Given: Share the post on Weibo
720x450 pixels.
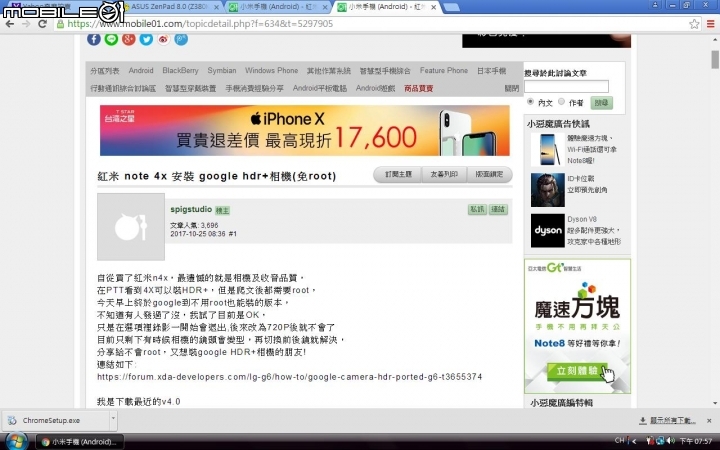Looking at the screenshot, I should 163,39.
